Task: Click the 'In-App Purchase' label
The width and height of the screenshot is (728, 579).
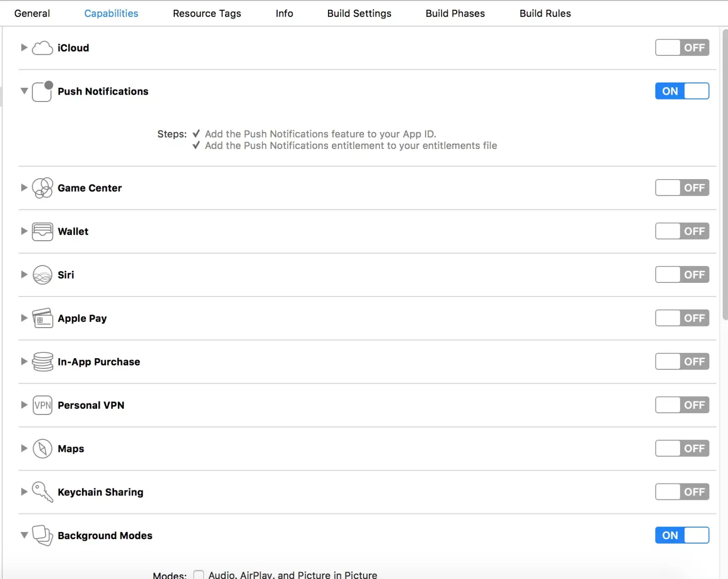Action: (99, 362)
